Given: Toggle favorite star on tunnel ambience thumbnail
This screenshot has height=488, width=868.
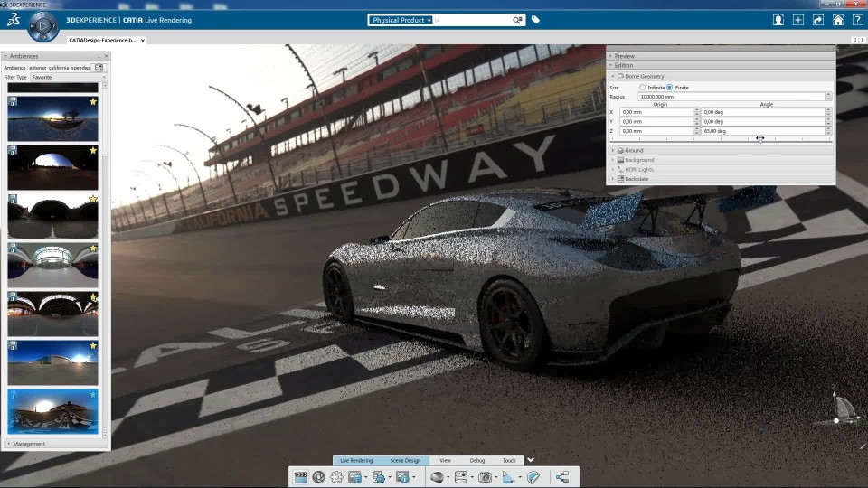Looking at the screenshot, I should coord(93,199).
